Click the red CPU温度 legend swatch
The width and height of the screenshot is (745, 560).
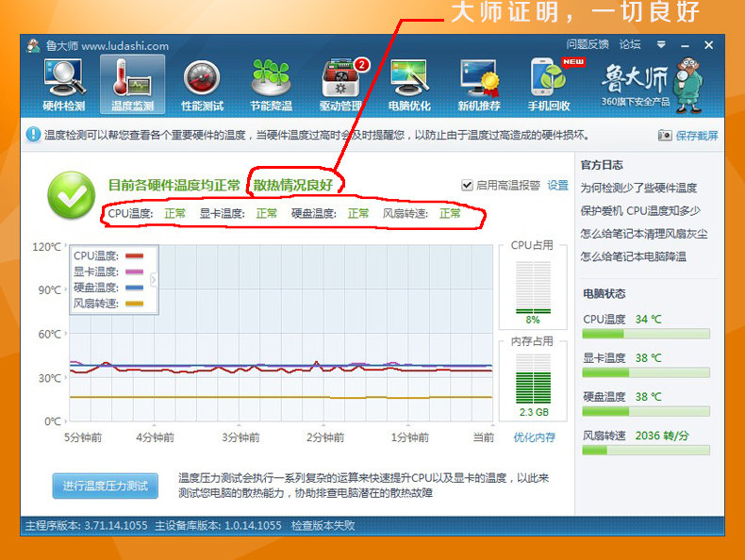point(134,256)
